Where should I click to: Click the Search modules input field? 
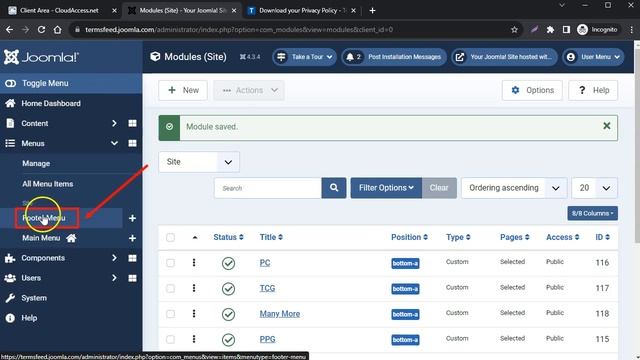pyautogui.click(x=268, y=188)
